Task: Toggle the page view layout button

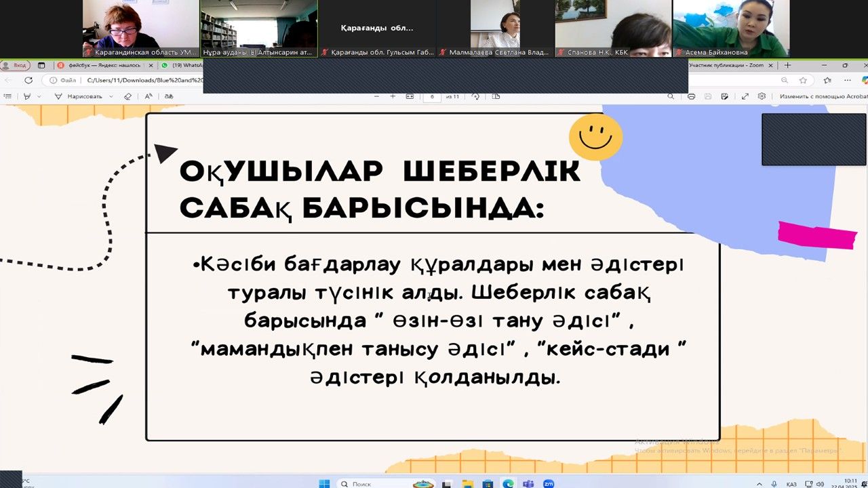Action: pyautogui.click(x=496, y=96)
